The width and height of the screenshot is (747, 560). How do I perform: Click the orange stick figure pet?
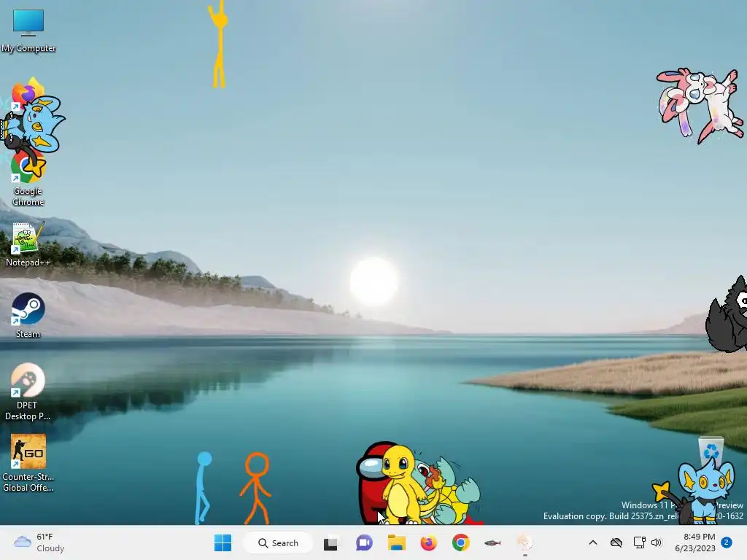click(256, 488)
